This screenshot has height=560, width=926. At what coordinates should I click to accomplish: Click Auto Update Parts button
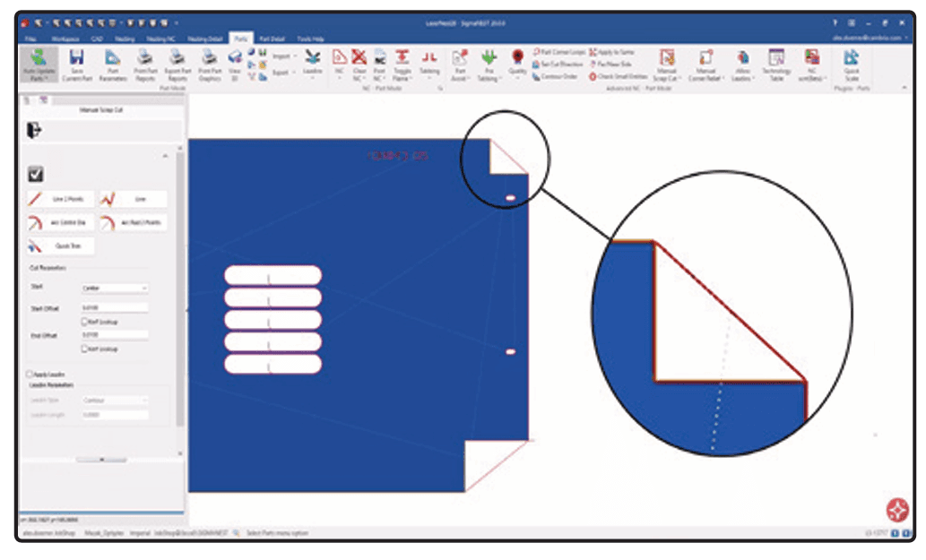point(39,65)
